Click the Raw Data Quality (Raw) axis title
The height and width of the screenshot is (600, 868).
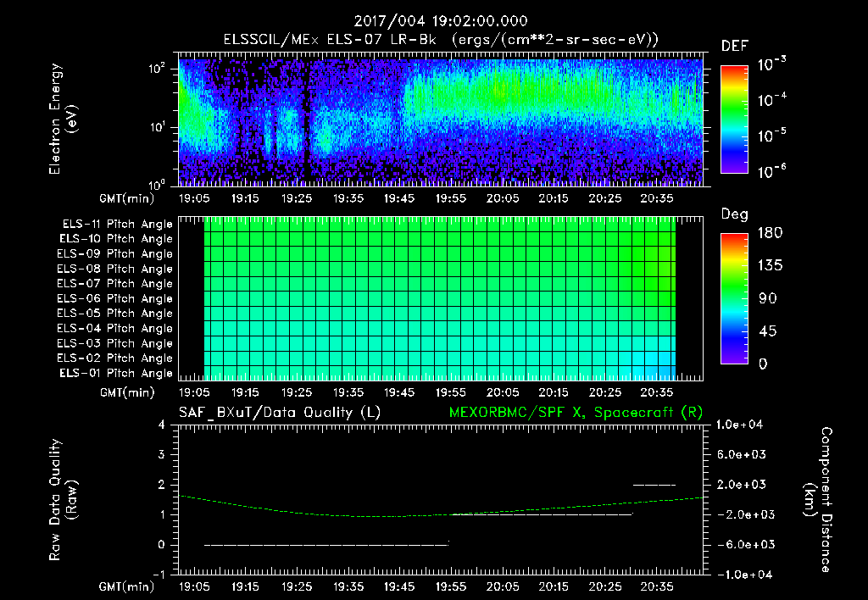click(x=63, y=500)
